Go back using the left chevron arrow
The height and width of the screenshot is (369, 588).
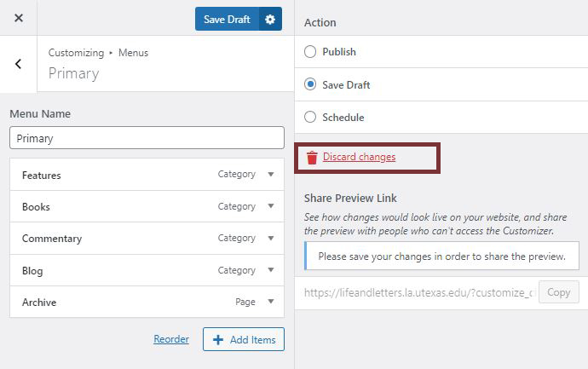point(19,64)
